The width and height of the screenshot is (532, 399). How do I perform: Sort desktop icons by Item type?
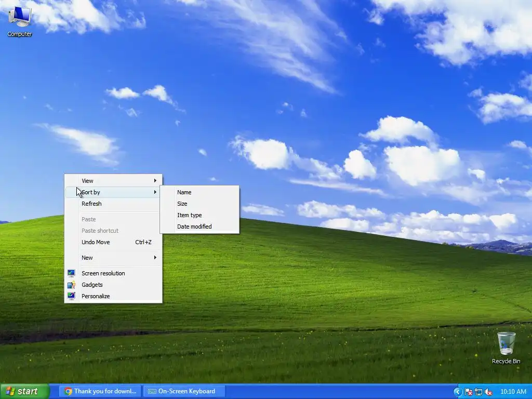click(199, 215)
